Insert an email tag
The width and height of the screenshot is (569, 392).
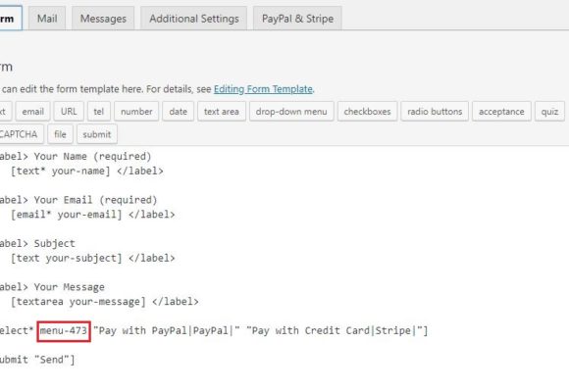click(x=32, y=112)
